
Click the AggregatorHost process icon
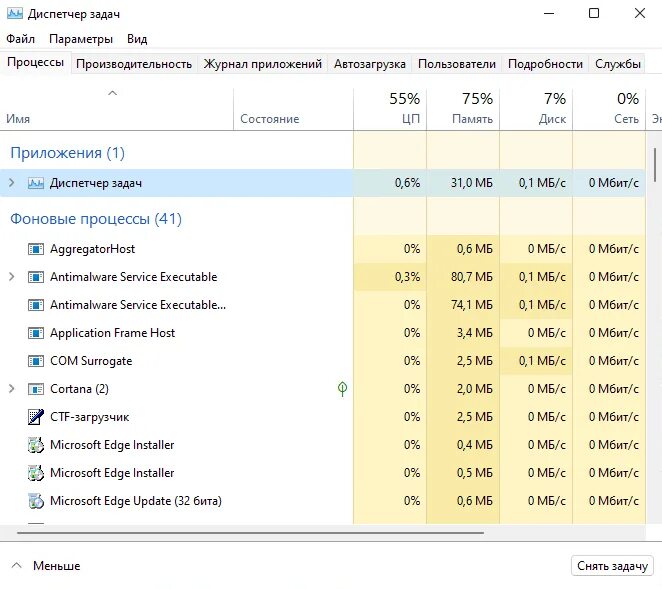(36, 249)
